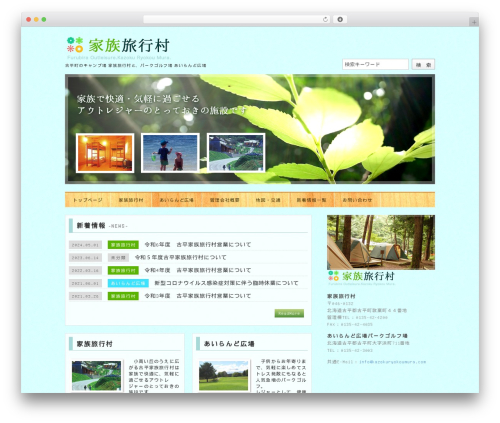Open the トップページ nav item

pos(87,200)
